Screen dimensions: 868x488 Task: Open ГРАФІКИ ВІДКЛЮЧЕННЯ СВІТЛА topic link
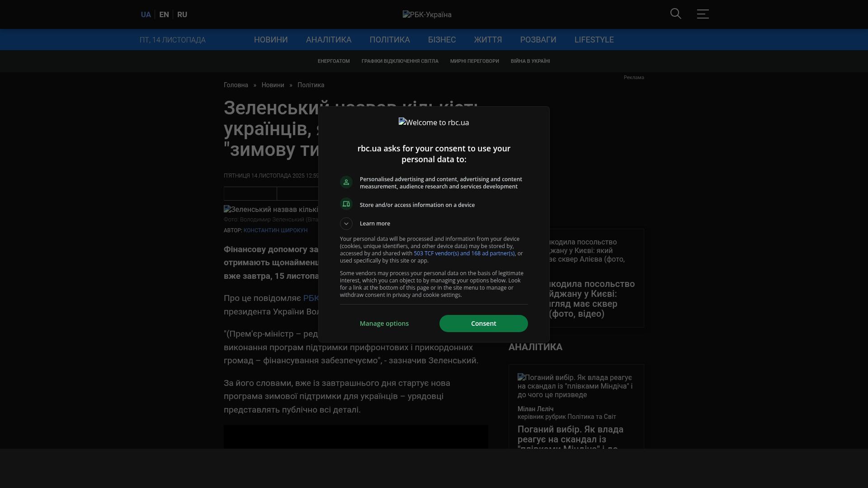400,61
